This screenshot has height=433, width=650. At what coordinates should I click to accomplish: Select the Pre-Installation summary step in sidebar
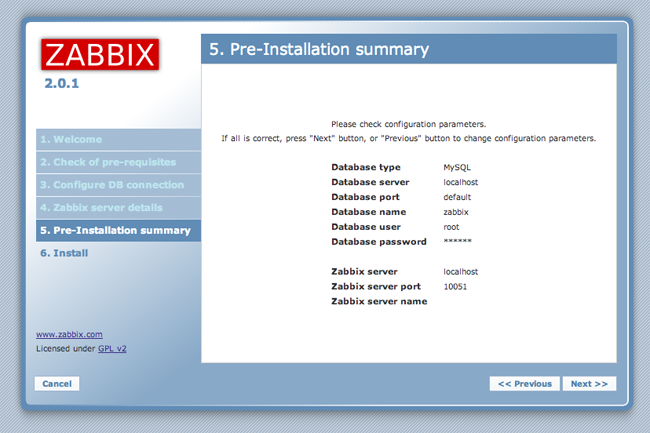[x=115, y=231]
